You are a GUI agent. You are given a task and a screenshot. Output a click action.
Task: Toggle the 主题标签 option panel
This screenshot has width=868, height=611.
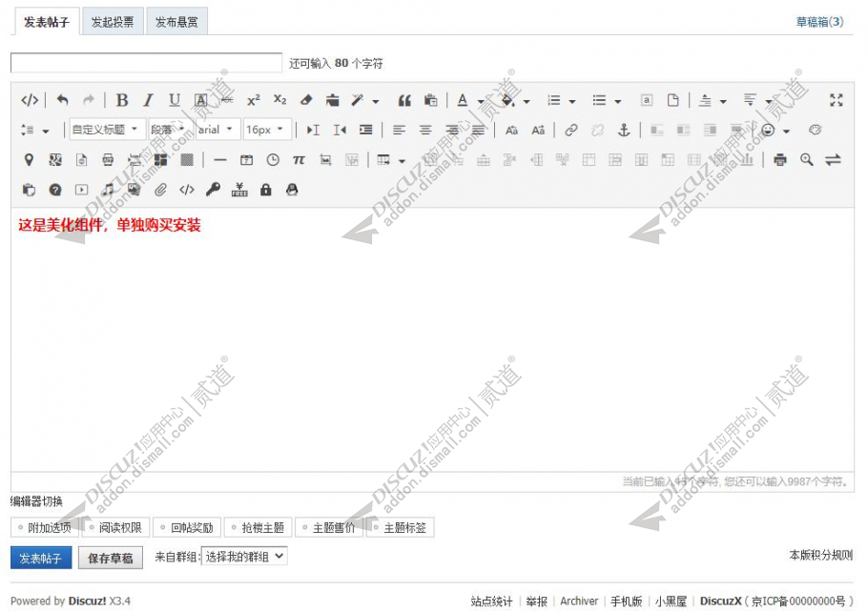(400, 527)
